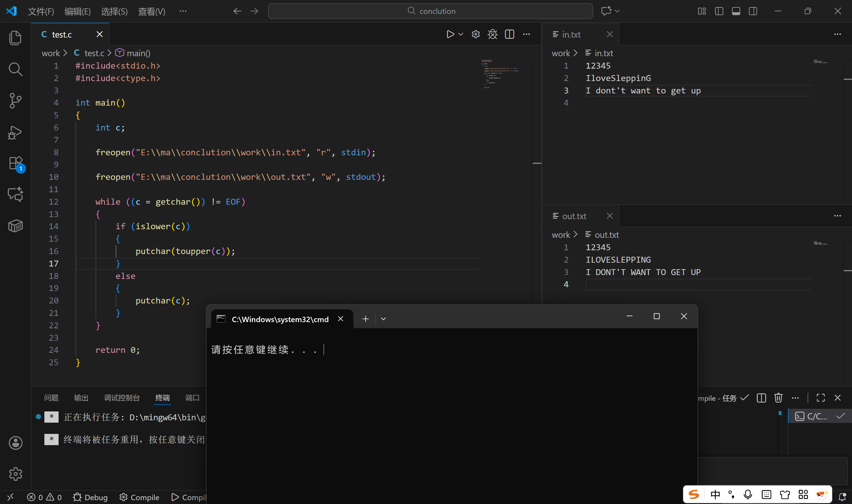
Task: Toggle the primary side bar layout button
Action: 719,11
